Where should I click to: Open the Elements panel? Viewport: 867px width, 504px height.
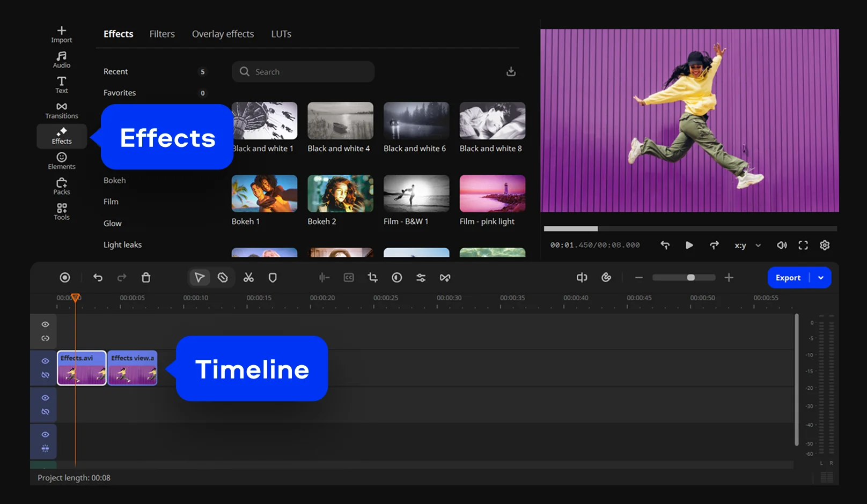(62, 160)
